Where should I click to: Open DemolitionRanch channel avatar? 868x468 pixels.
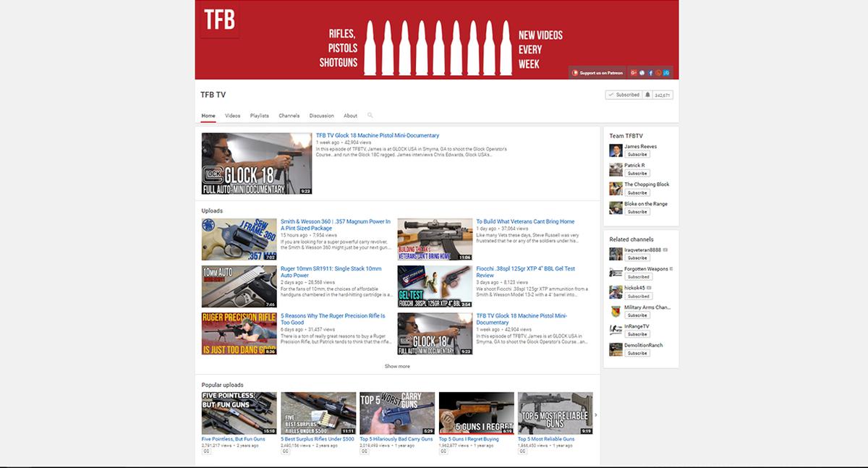click(616, 349)
